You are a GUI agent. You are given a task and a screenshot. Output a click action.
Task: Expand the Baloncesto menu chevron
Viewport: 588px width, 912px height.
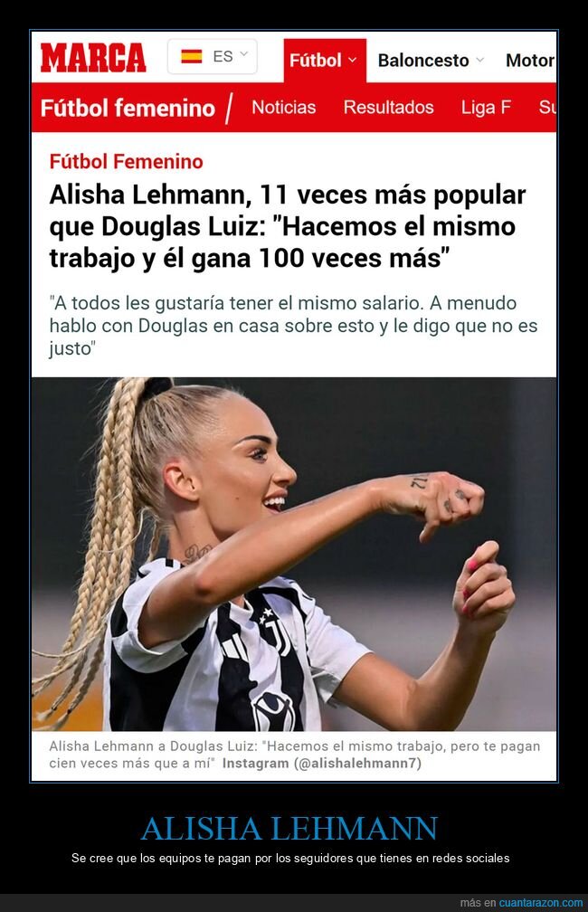tap(479, 60)
